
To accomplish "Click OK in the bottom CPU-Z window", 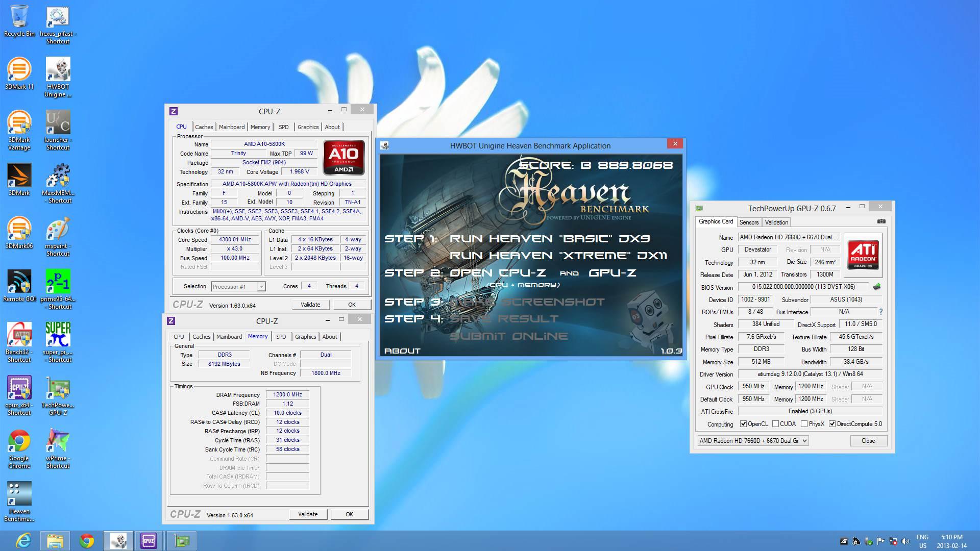I will (349, 514).
